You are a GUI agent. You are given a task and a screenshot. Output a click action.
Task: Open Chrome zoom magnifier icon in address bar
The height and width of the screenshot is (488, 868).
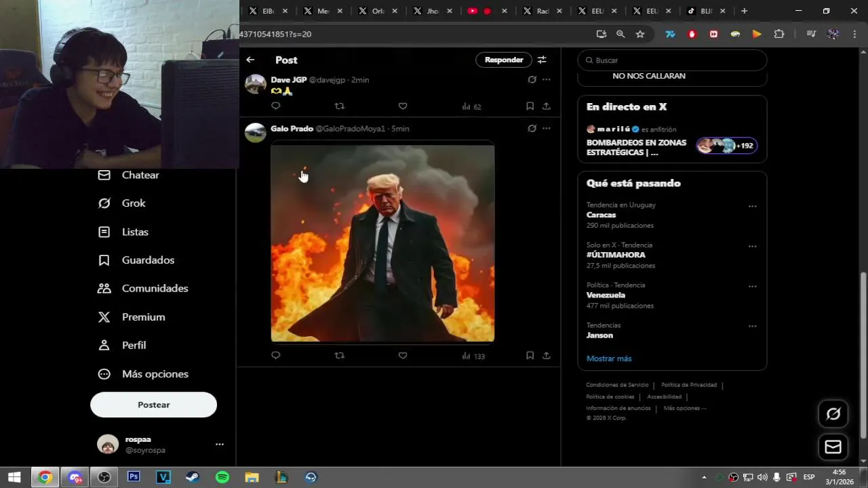point(620,34)
